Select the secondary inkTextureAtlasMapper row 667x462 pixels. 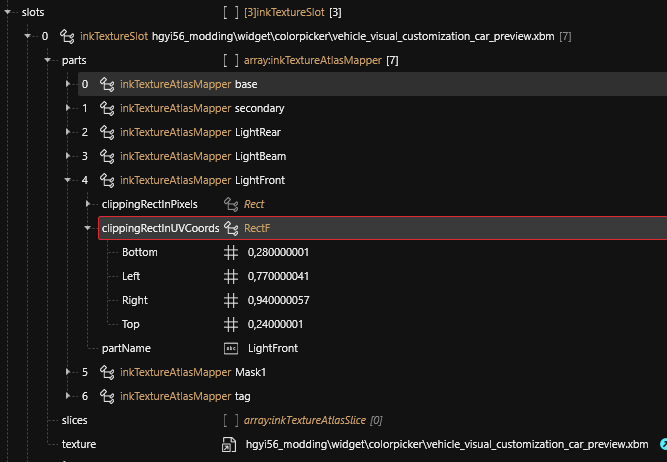tap(202, 108)
